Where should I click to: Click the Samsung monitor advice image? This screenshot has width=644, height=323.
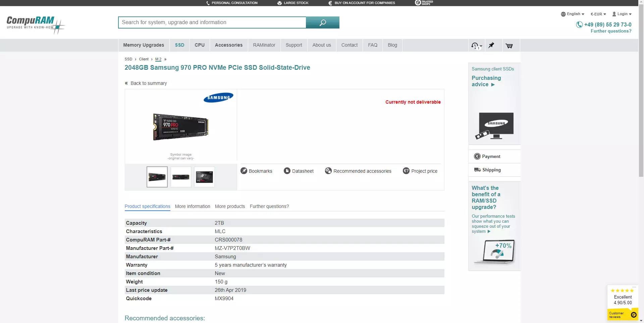tap(494, 126)
